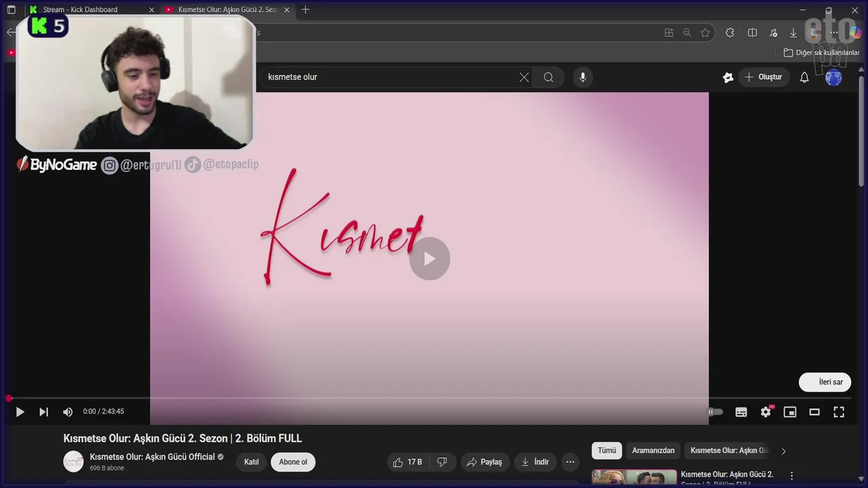868x488 pixels.
Task: Click the İleri sar skip-forward button
Action: point(825,382)
